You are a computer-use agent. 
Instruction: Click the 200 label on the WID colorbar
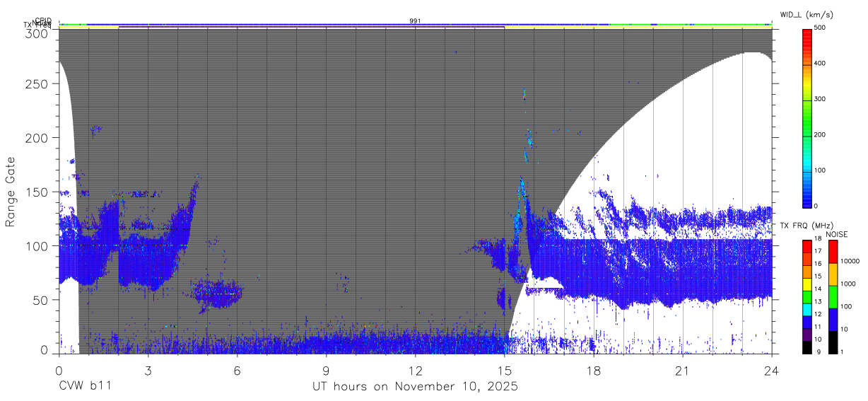click(820, 134)
